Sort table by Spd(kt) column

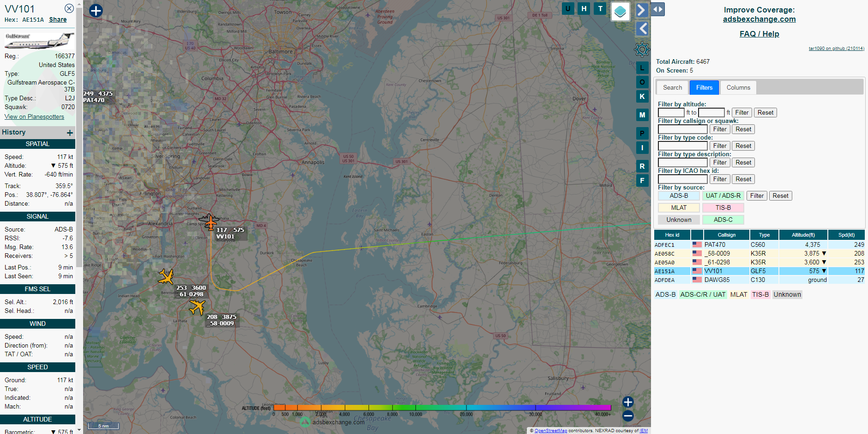pyautogui.click(x=846, y=235)
